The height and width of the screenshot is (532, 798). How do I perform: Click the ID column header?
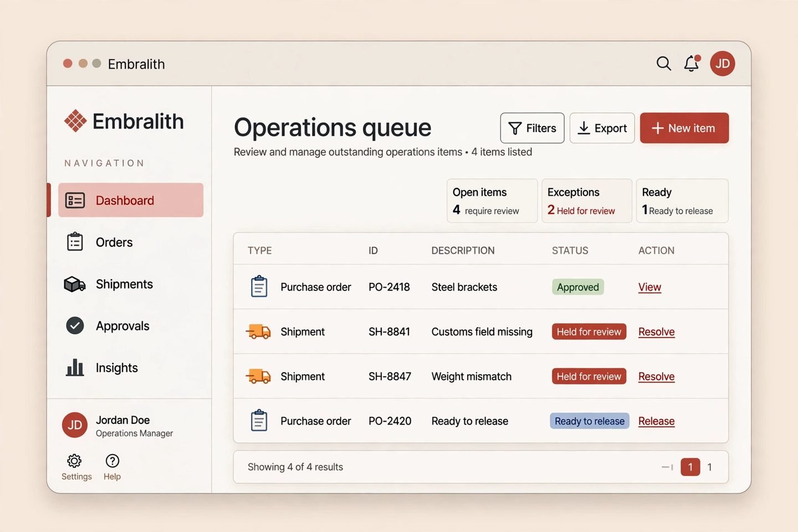click(x=374, y=250)
